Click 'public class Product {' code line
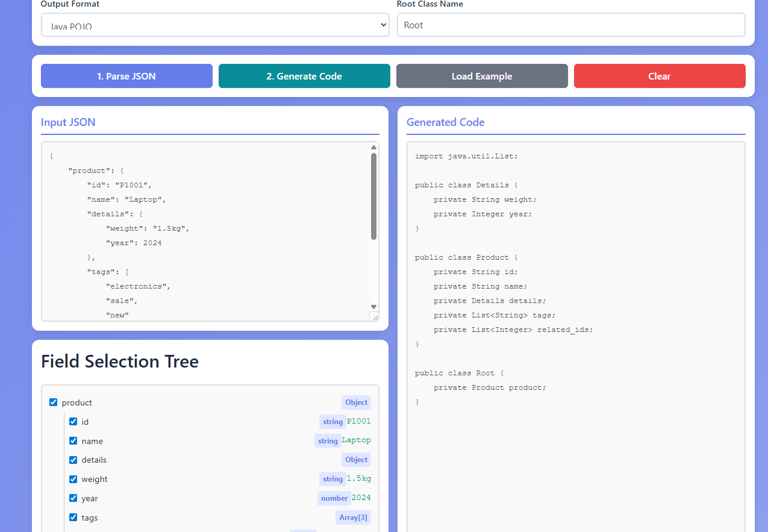 pos(466,257)
